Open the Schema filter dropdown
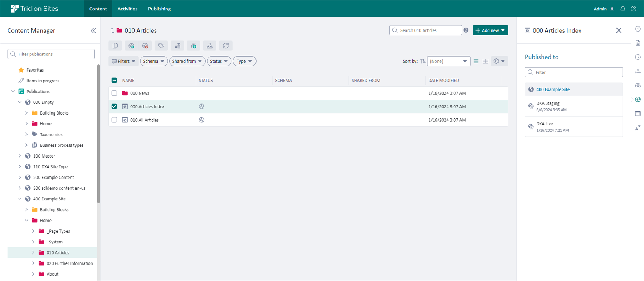Viewport: 644px width, 281px height. [x=154, y=61]
